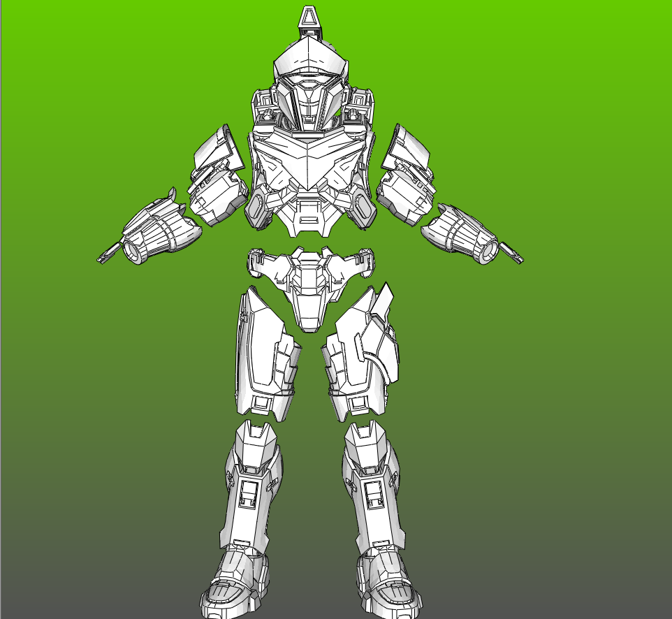
Task: Select the shin armor on the screen's right side
Action: [x=374, y=486]
